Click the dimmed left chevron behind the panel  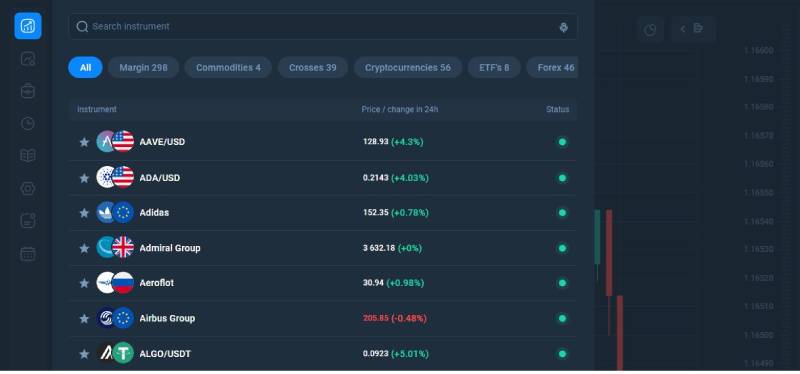[683, 29]
